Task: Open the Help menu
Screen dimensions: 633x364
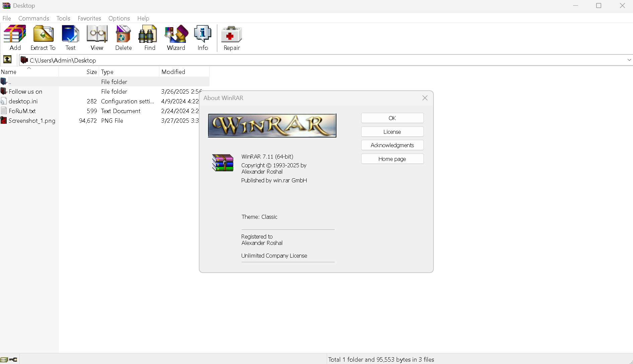Action: (x=143, y=18)
